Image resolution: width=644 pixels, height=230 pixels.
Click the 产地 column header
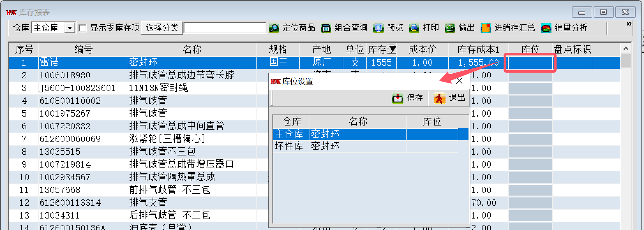coord(321,49)
